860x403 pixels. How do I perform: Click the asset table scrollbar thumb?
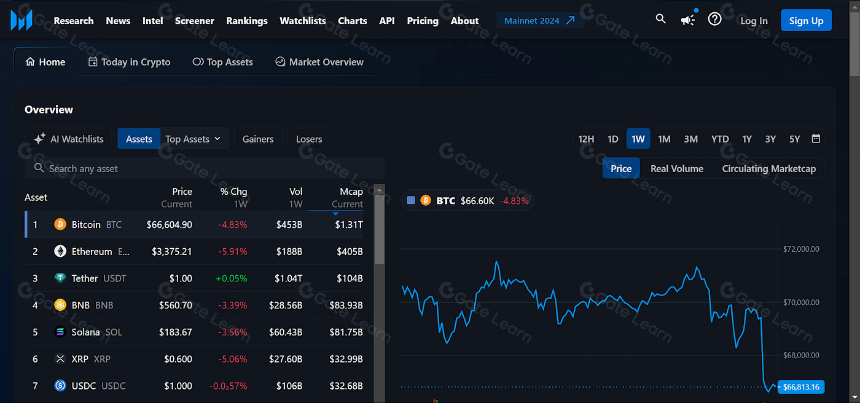pos(379,229)
